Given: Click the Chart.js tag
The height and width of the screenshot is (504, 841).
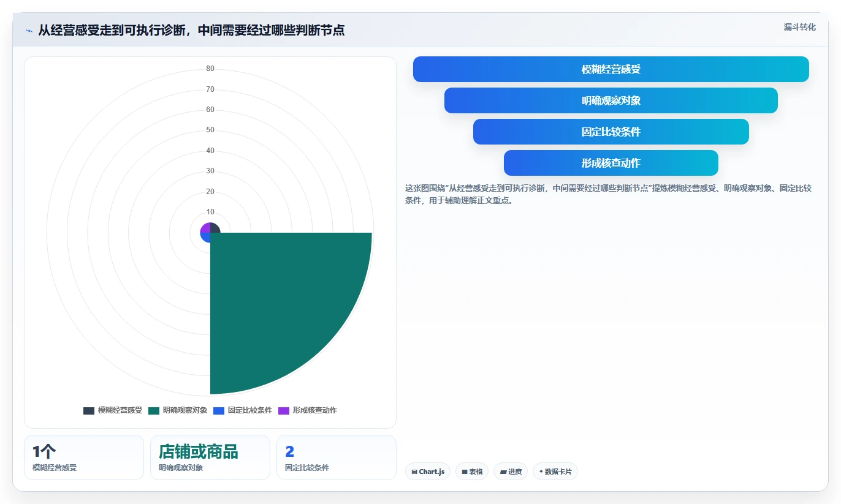Looking at the screenshot, I should (428, 472).
